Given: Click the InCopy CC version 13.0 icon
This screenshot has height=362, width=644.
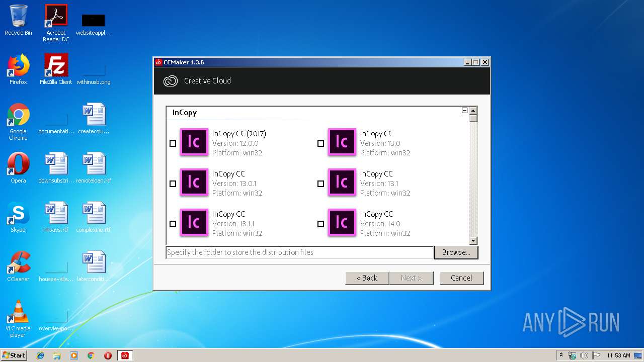Looking at the screenshot, I should point(342,142).
